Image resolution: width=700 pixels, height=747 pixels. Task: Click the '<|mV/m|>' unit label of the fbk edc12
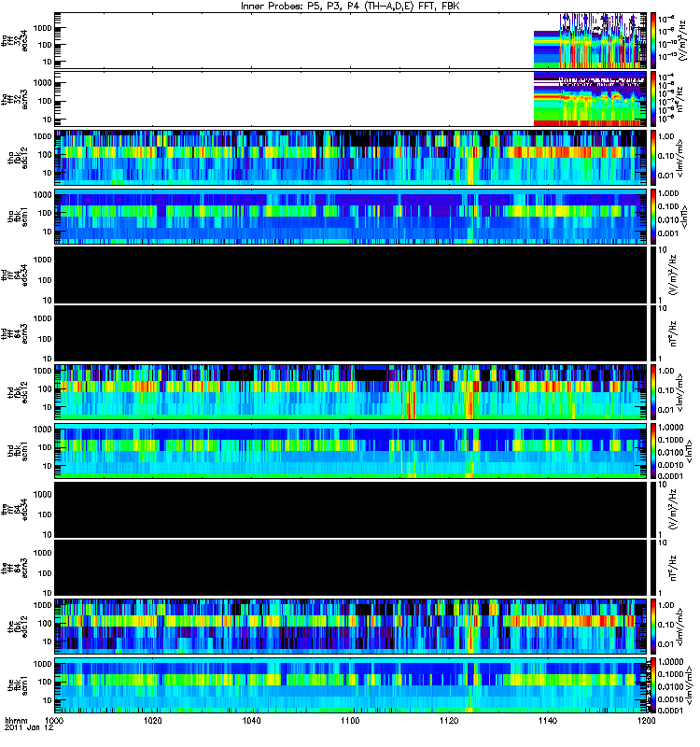click(680, 627)
